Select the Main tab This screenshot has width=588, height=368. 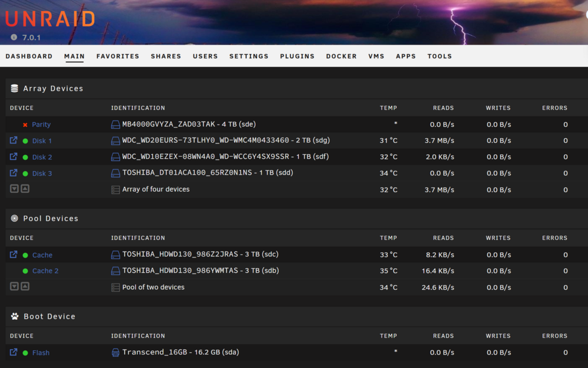74,56
